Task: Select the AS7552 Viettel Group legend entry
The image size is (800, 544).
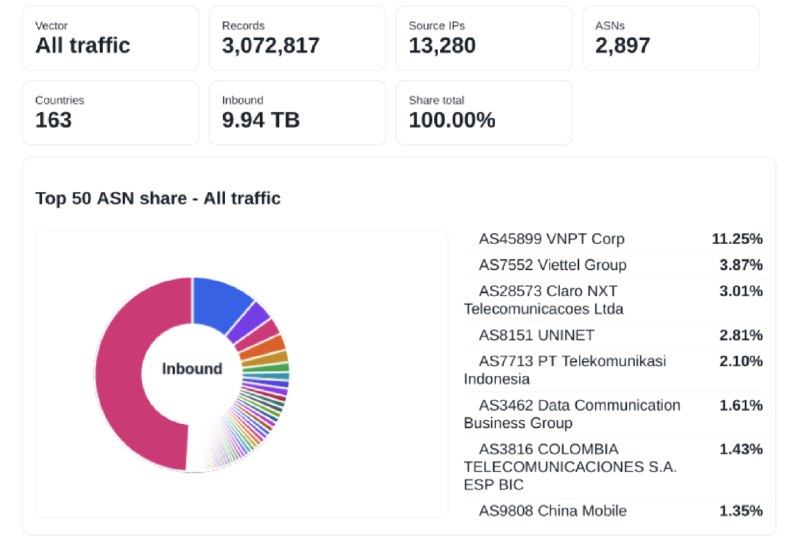Action: coord(613,265)
